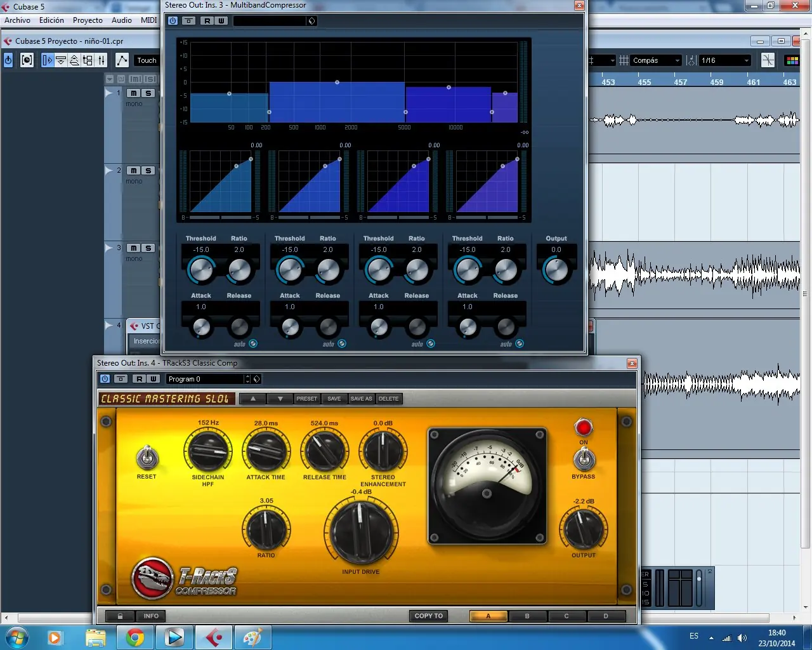Expand track 3 with its triangle arrow
This screenshot has height=650, width=812.
click(109, 248)
